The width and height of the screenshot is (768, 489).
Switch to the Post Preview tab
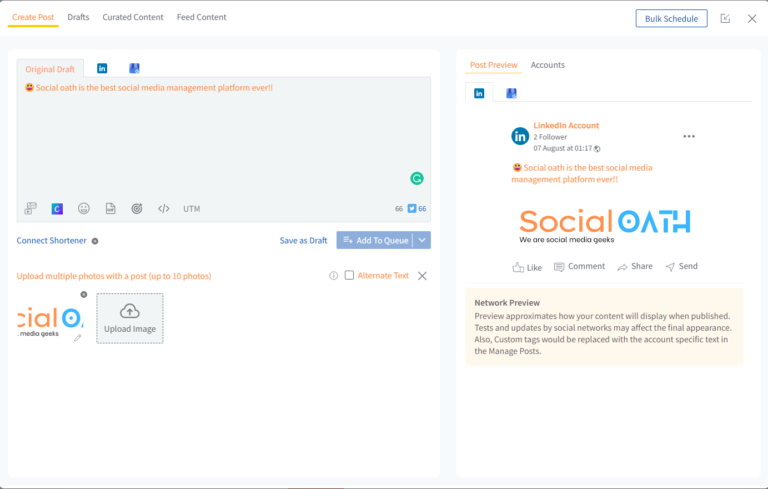[494, 65]
